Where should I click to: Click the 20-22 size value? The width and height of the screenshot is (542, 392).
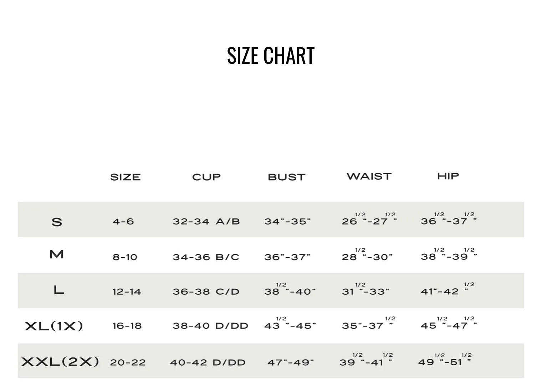tap(128, 362)
